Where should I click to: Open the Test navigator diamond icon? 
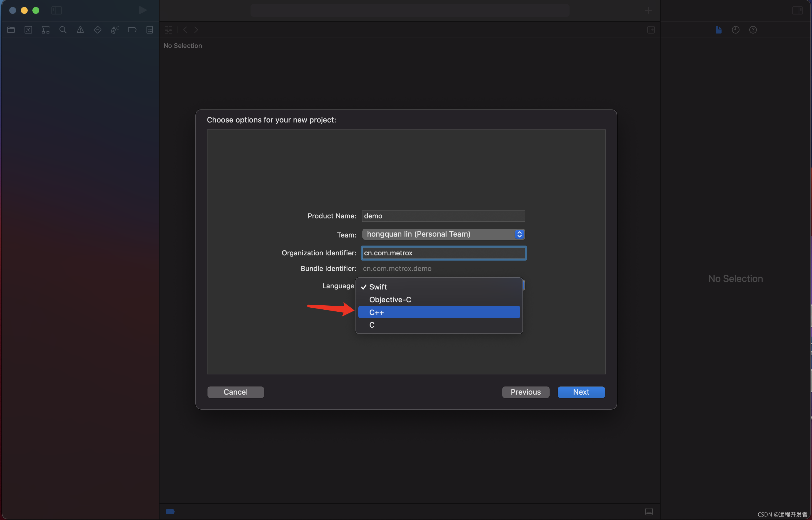(98, 30)
